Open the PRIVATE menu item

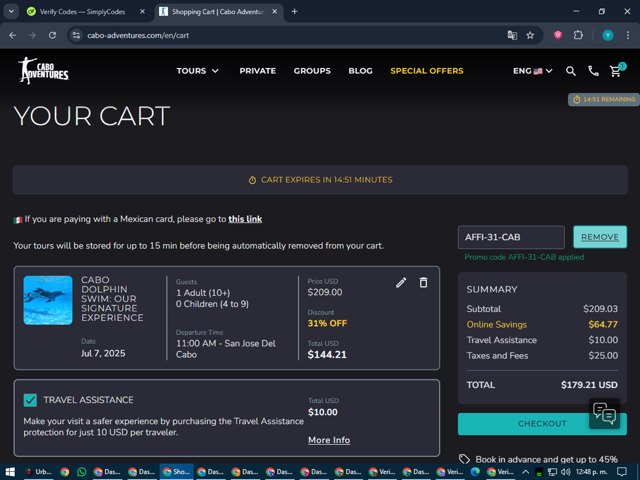(x=258, y=71)
